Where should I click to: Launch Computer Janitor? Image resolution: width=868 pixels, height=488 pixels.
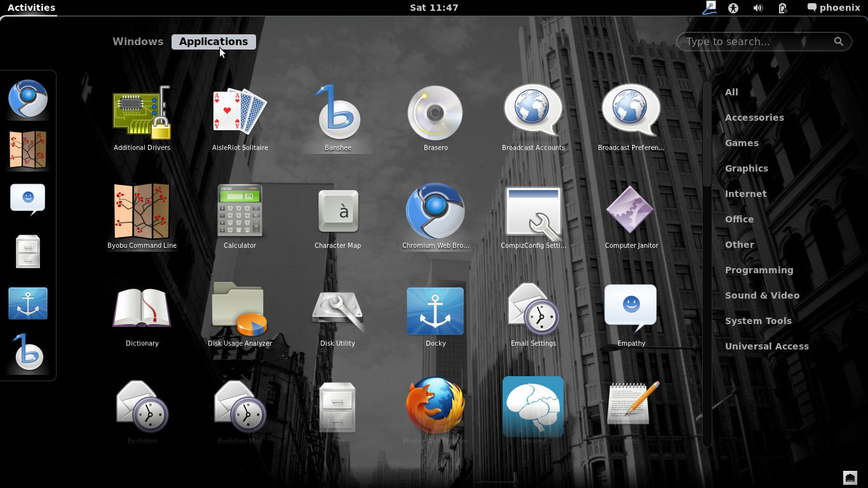tap(631, 217)
